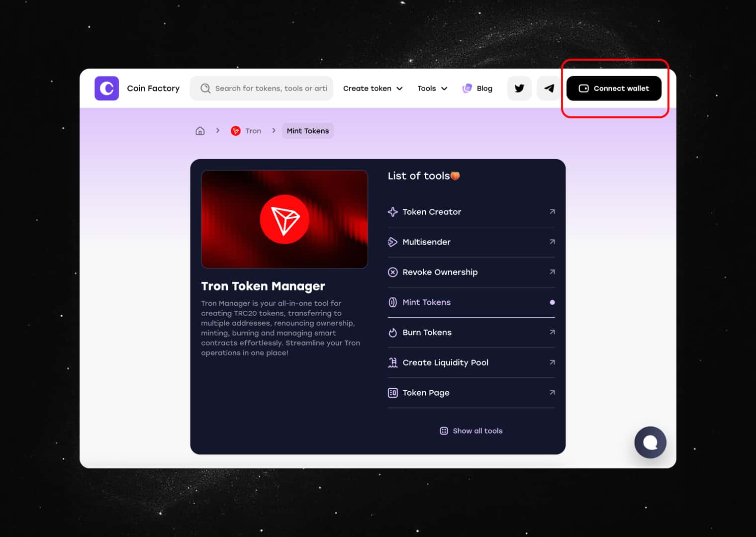756x537 pixels.
Task: Expand the Create token dropdown
Action: click(x=373, y=89)
